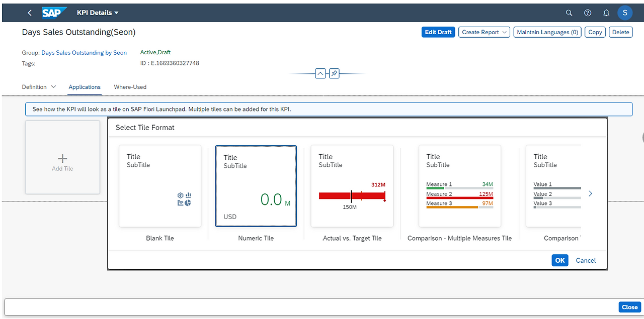The height and width of the screenshot is (319, 644).
Task: Switch to the Applications tab
Action: tap(85, 87)
